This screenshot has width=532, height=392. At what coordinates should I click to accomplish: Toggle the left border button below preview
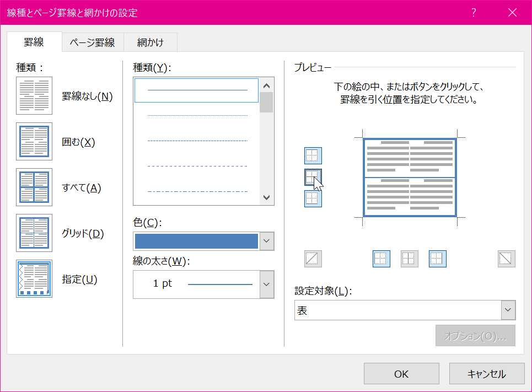coord(381,259)
